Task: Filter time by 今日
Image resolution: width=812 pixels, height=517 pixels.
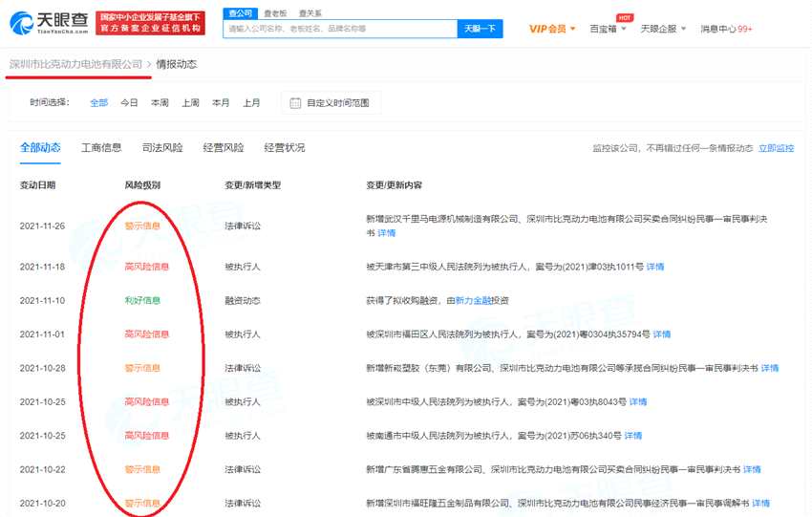Action: (129, 102)
